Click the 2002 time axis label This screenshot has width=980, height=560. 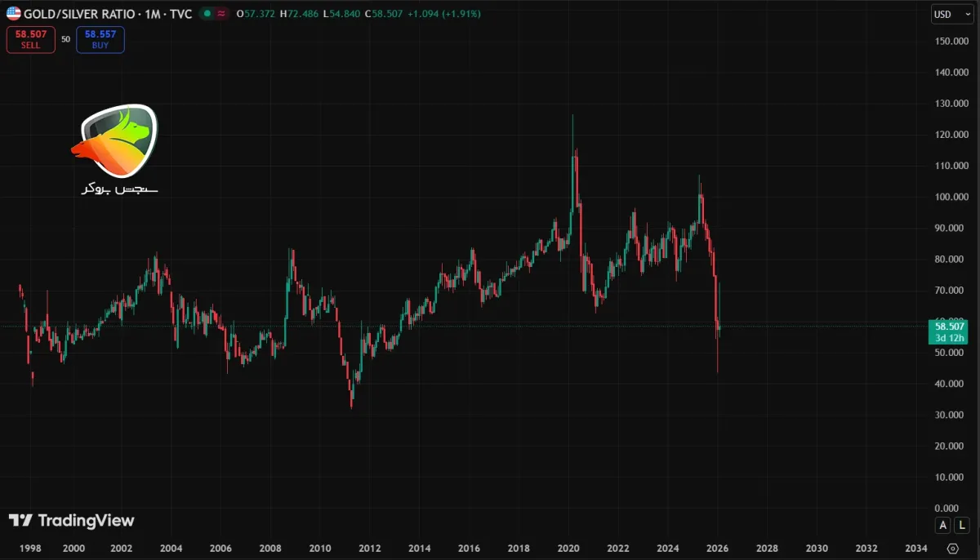122,549
